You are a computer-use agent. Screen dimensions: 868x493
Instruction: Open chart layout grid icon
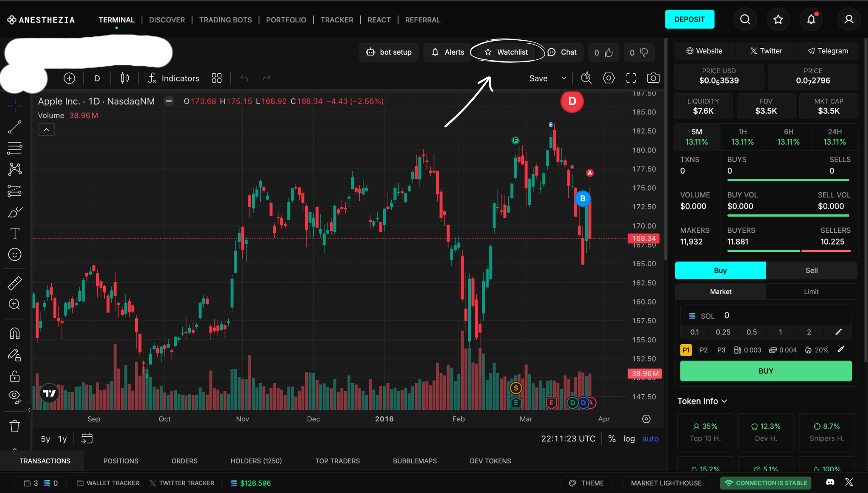217,78
